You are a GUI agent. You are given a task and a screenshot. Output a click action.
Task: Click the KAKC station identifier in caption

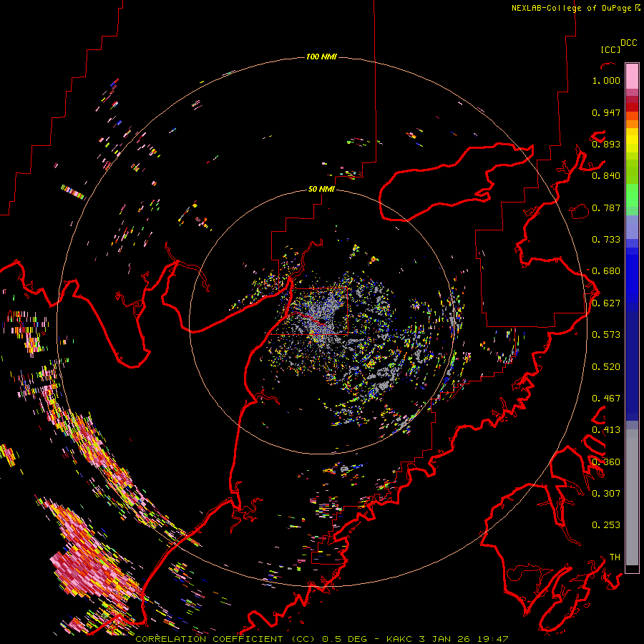[x=399, y=639]
